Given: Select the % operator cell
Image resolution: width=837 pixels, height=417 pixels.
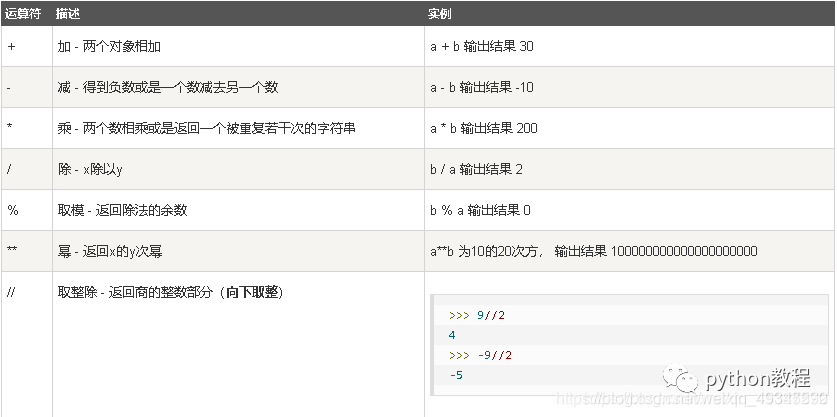Looking at the screenshot, I should (26, 210).
